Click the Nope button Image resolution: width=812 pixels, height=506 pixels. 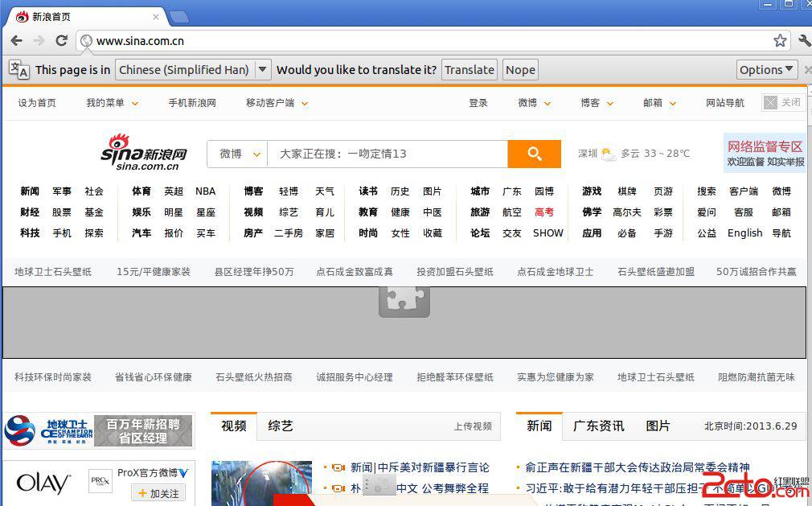[x=520, y=69]
